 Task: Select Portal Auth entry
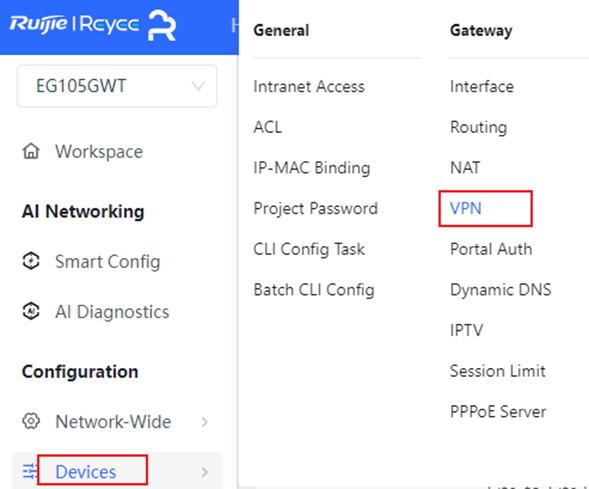click(491, 249)
